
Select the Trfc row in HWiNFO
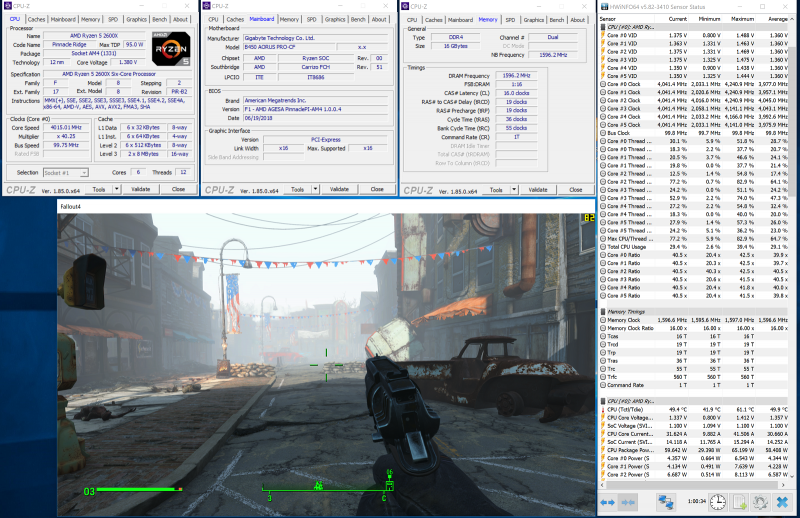click(694, 377)
